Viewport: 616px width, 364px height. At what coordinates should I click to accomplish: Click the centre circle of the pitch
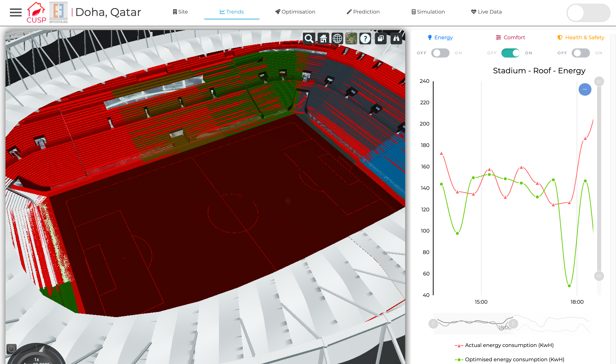click(233, 213)
